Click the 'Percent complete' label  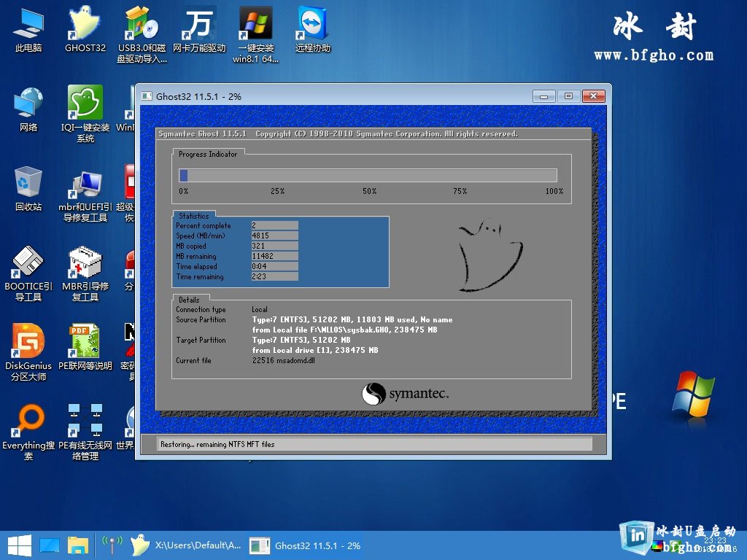click(x=204, y=226)
